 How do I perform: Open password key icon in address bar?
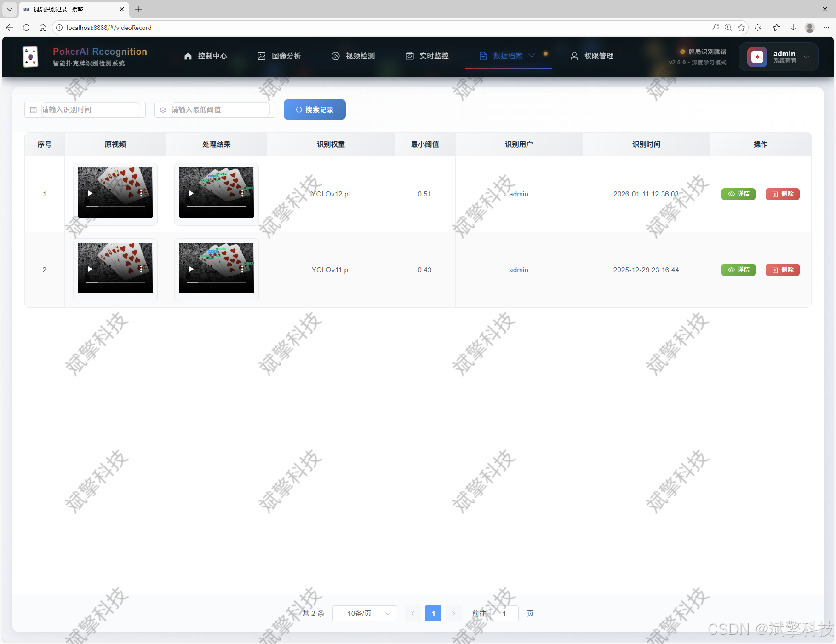[x=715, y=28]
